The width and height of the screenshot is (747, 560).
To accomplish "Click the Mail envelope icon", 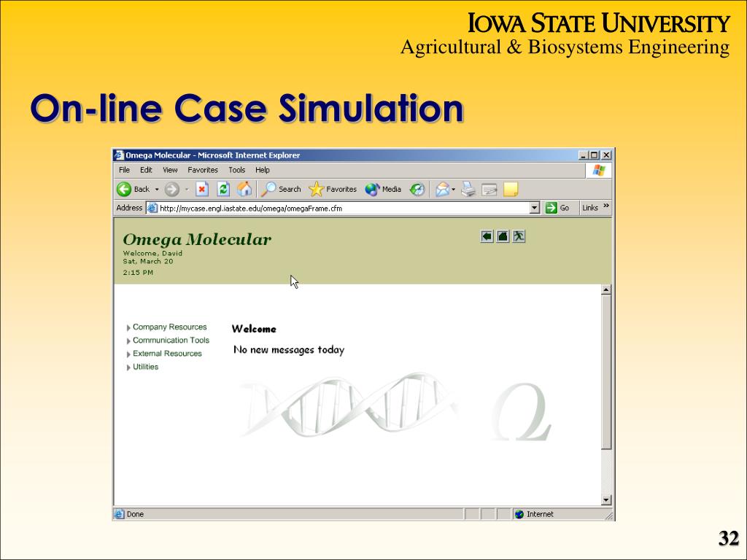I will click(x=442, y=190).
